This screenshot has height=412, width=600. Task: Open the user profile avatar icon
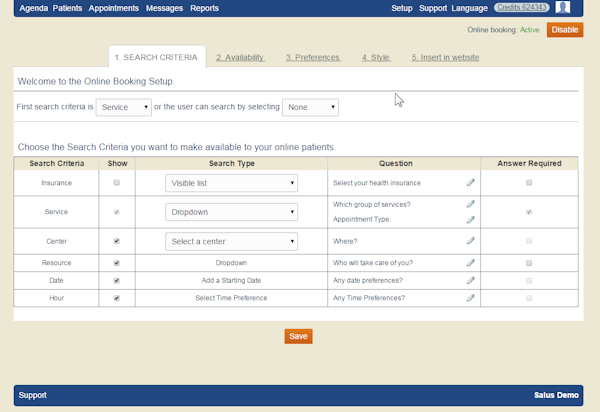(x=562, y=7)
